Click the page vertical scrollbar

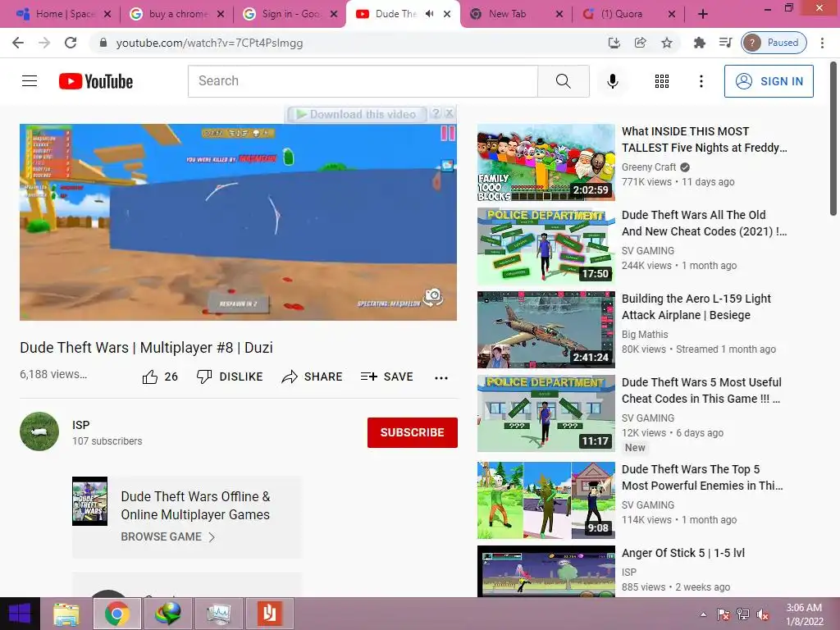pos(833,139)
